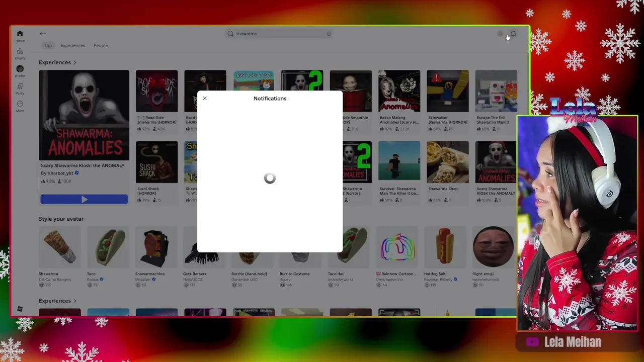Click the Style your avatar heading
The image size is (644, 362).
click(x=61, y=219)
